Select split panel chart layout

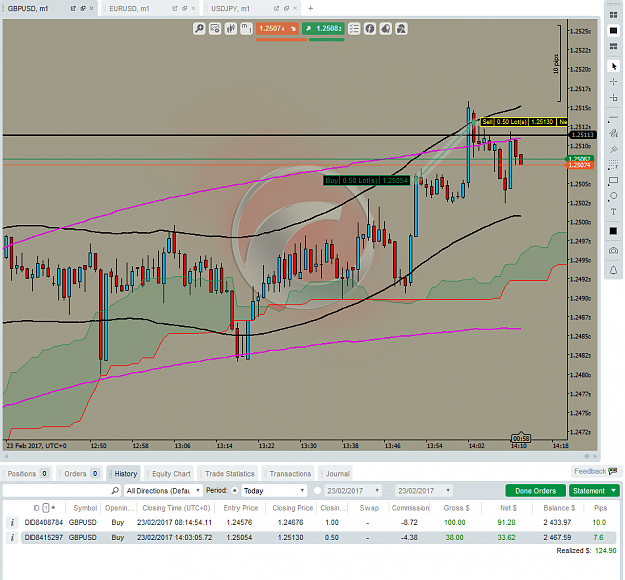613,46
